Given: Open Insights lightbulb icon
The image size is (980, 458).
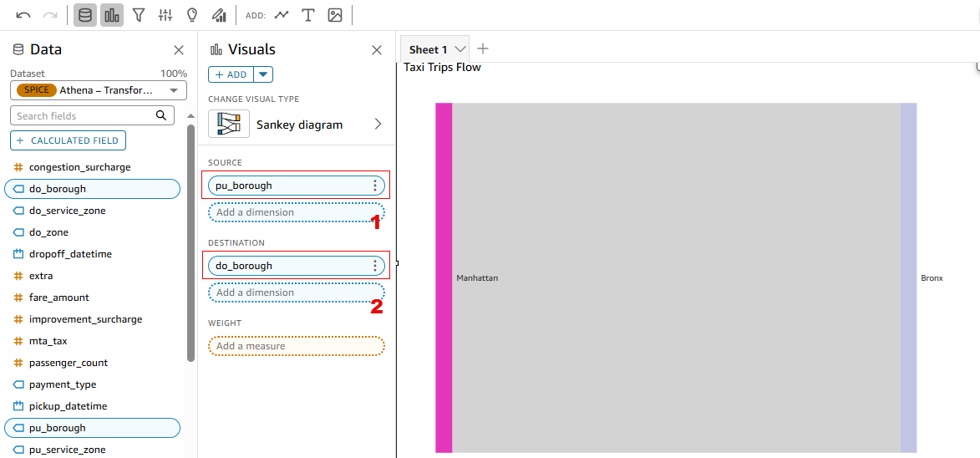Looking at the screenshot, I should [192, 15].
